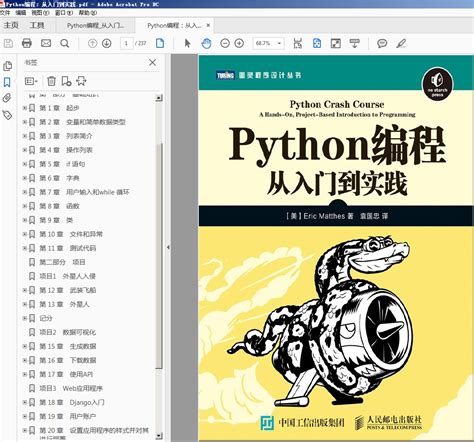Open bookmark 项目3 Web应用程序
Screen dimensions: 474x442
pyautogui.click(x=71, y=388)
